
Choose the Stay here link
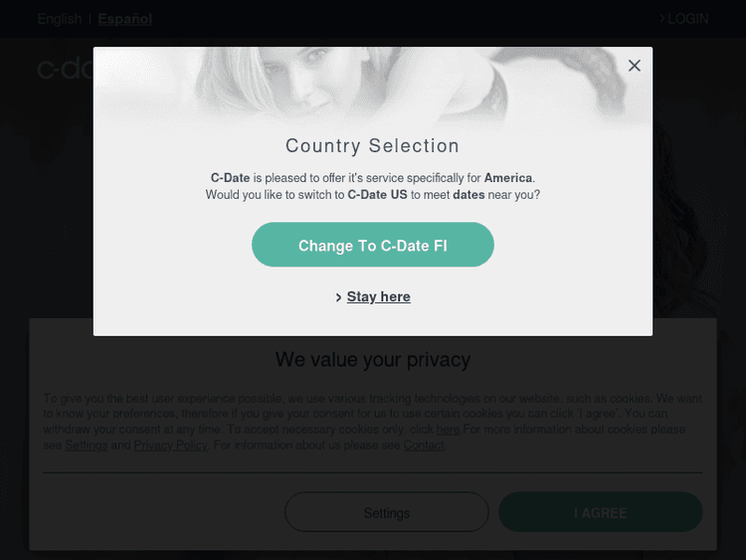tap(378, 297)
